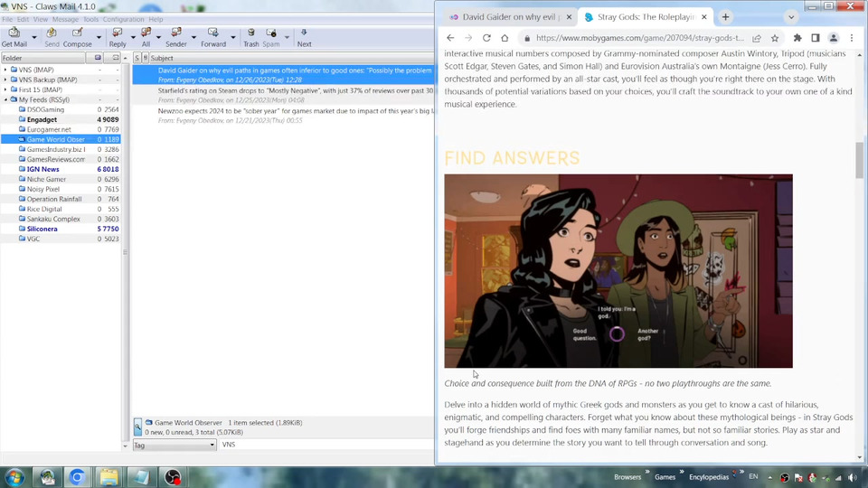Image resolution: width=868 pixels, height=488 pixels.
Task: Open the File menu
Action: coord(7,19)
